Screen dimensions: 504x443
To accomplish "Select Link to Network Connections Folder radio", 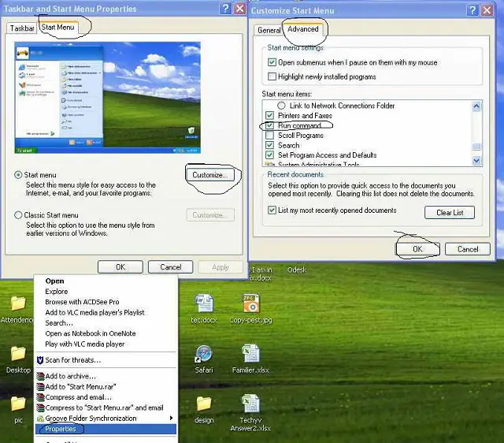I will click(x=281, y=106).
